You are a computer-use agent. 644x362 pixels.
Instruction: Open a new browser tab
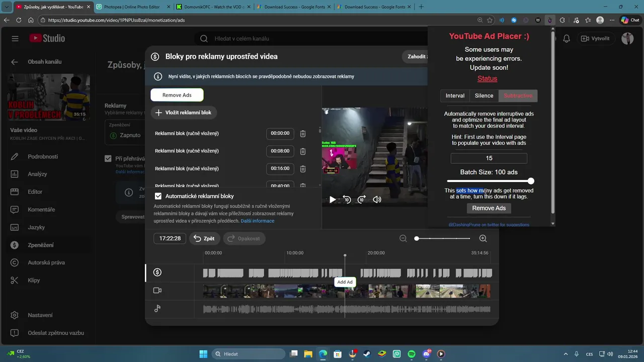coord(421,7)
